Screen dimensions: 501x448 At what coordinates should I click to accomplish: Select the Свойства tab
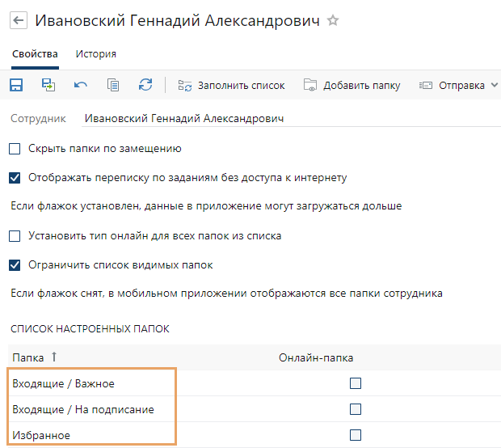point(35,54)
